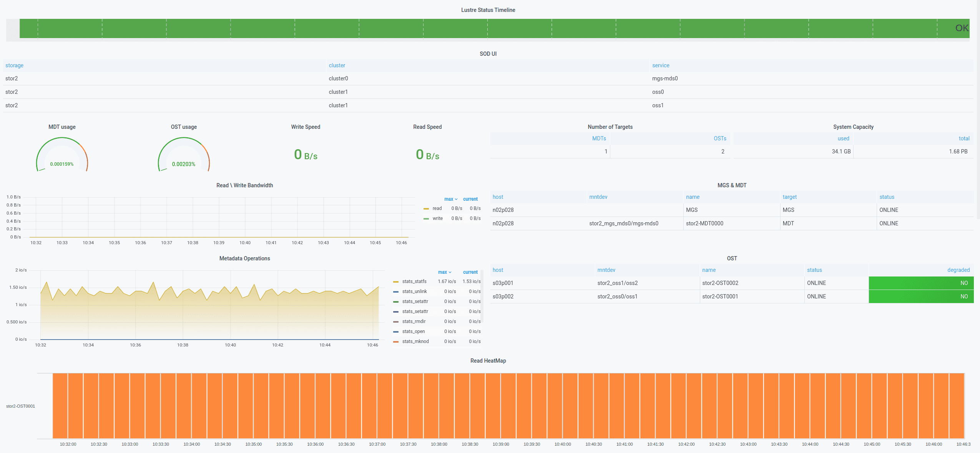This screenshot has width=980, height=453.
Task: Click the stats_rmdir series marker icon
Action: [x=396, y=321]
